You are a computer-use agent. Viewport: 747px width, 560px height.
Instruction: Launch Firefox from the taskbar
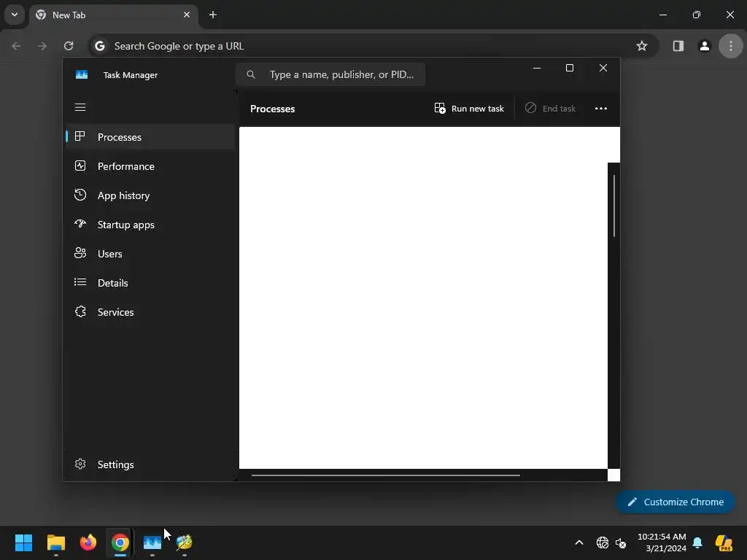(x=88, y=542)
